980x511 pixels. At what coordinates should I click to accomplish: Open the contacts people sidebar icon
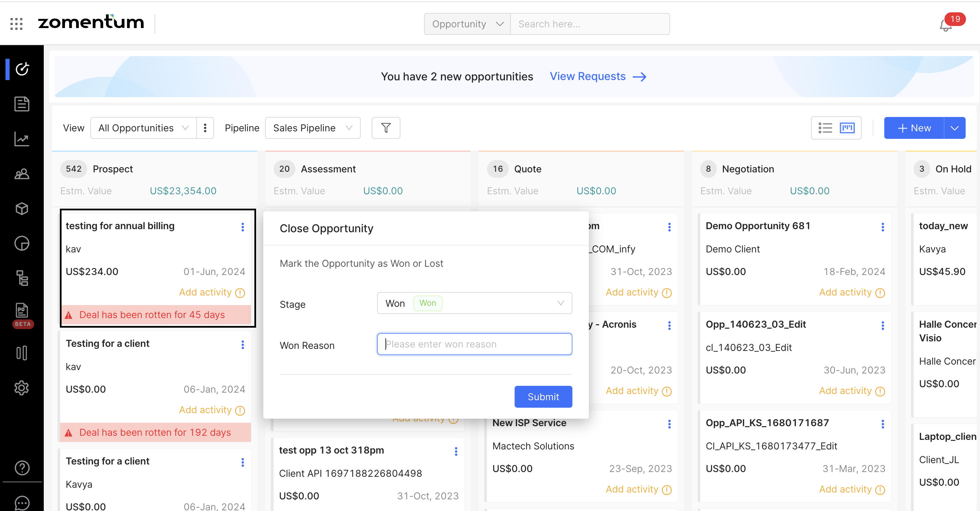(x=22, y=174)
